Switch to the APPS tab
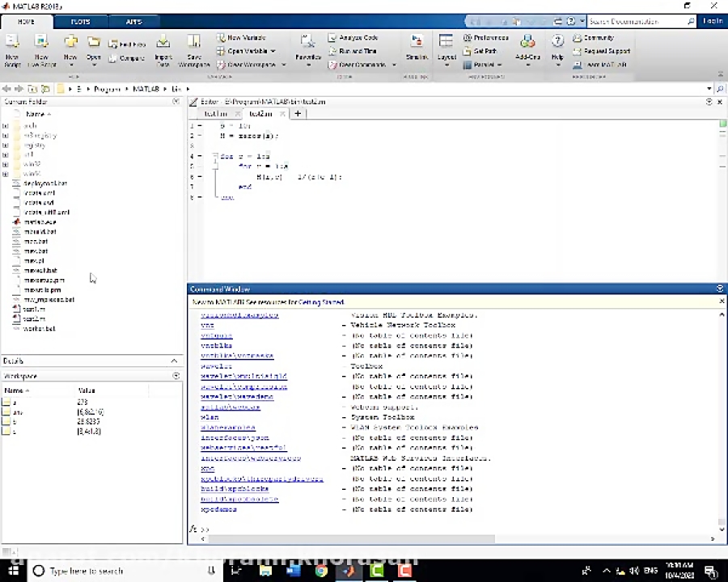728x582 pixels. [133, 22]
